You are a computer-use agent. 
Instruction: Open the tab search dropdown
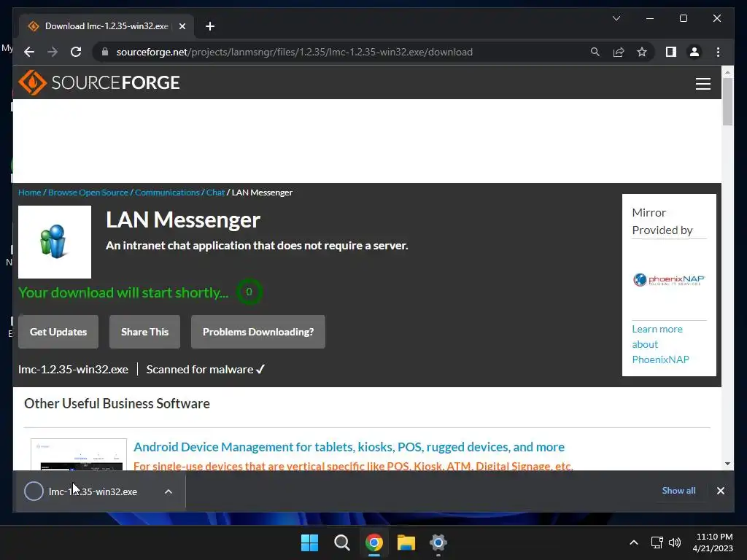pos(616,18)
